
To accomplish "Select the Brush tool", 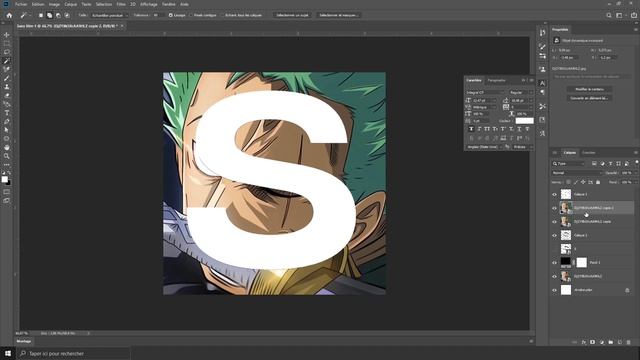I will [x=7, y=78].
